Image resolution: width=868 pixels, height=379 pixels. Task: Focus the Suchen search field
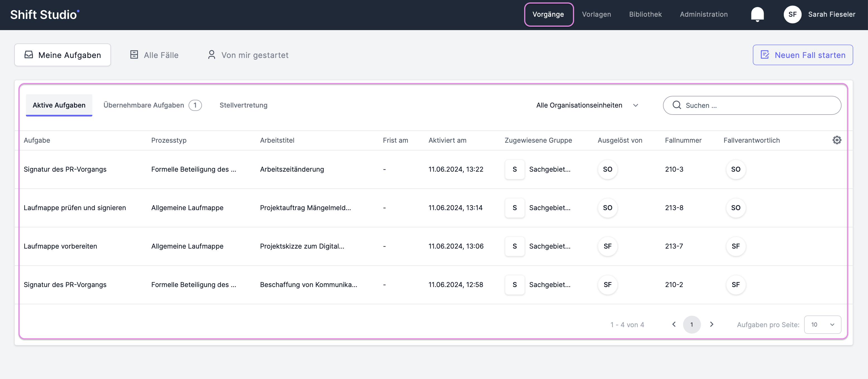pos(752,105)
